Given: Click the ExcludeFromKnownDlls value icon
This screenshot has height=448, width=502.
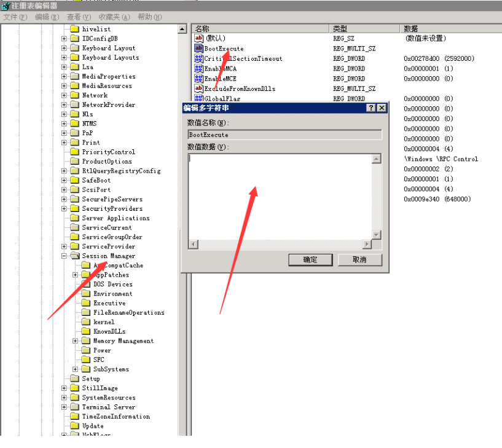Looking at the screenshot, I should (x=198, y=88).
